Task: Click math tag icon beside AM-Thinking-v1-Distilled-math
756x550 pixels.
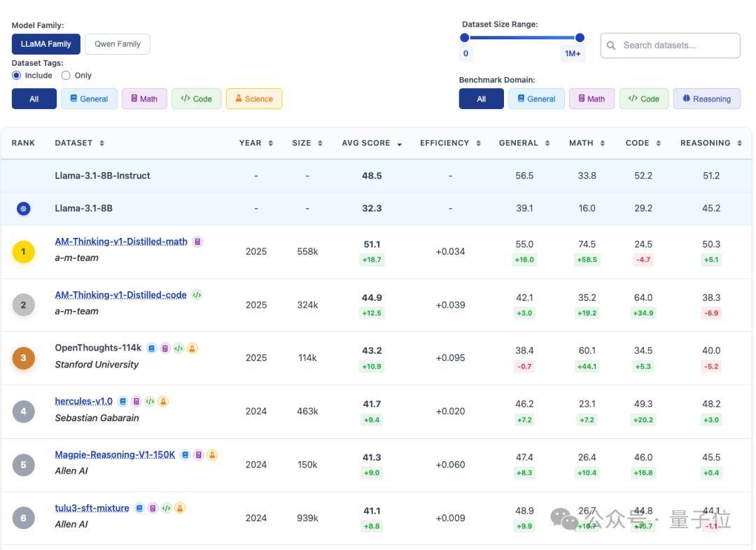Action: tap(197, 241)
